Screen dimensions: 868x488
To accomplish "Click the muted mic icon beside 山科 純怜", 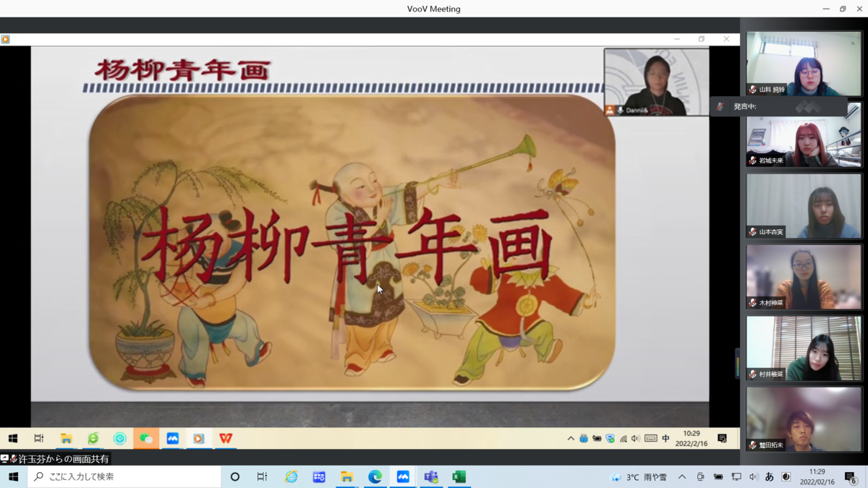I will click(x=753, y=90).
